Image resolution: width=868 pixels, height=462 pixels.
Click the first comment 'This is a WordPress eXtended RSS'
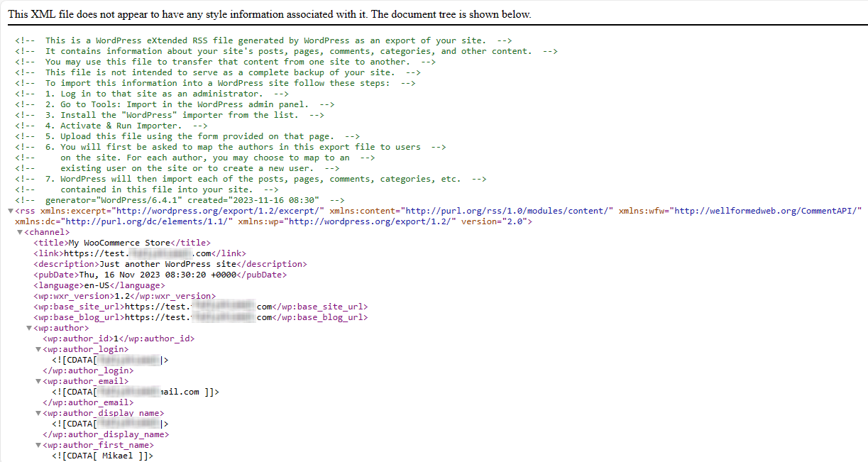click(263, 40)
